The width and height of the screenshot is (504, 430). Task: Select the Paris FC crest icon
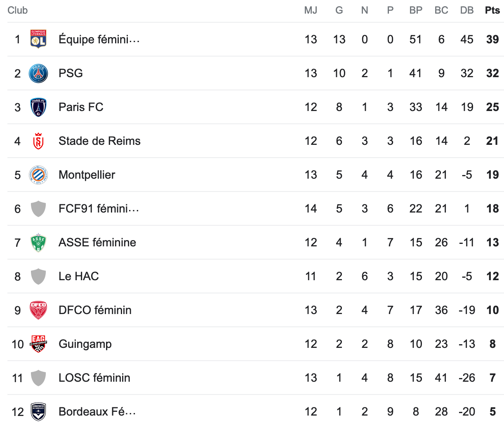[x=38, y=107]
